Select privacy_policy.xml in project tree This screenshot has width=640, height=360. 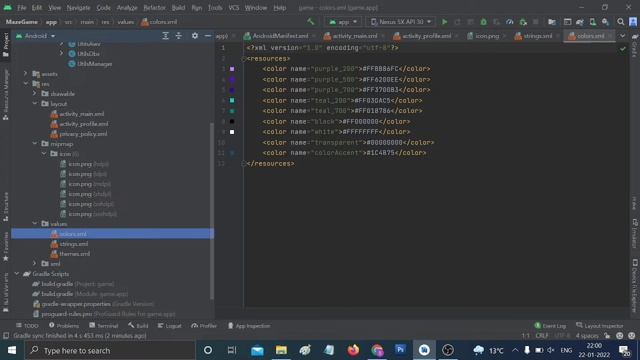pyautogui.click(x=83, y=134)
